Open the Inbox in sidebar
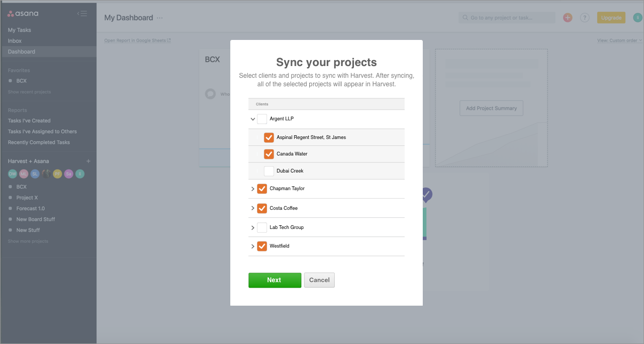644x344 pixels. click(x=14, y=41)
